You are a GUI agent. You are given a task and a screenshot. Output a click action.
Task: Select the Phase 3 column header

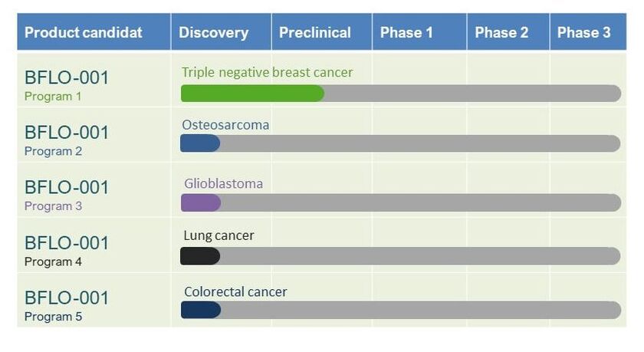(x=588, y=32)
